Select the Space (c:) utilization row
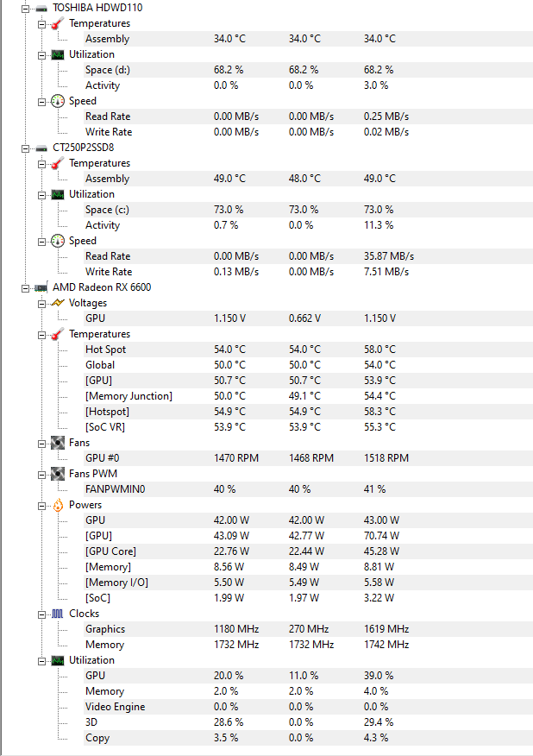The width and height of the screenshot is (533, 756). (309, 210)
